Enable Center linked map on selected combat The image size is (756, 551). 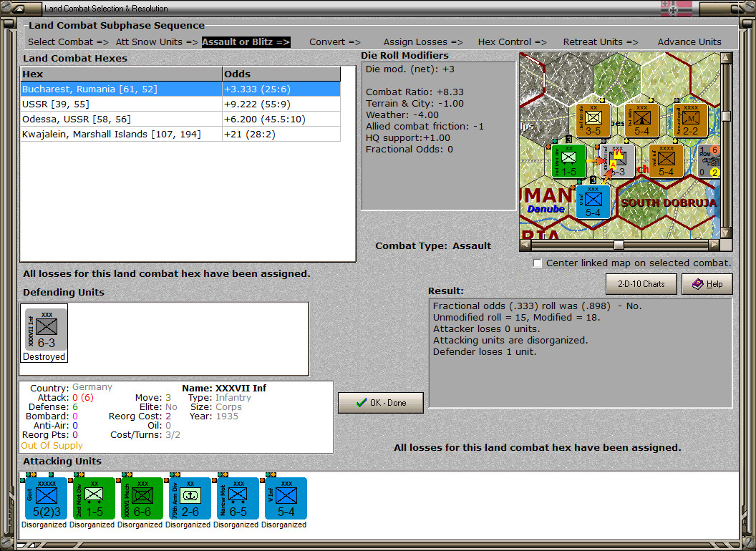pyautogui.click(x=538, y=263)
